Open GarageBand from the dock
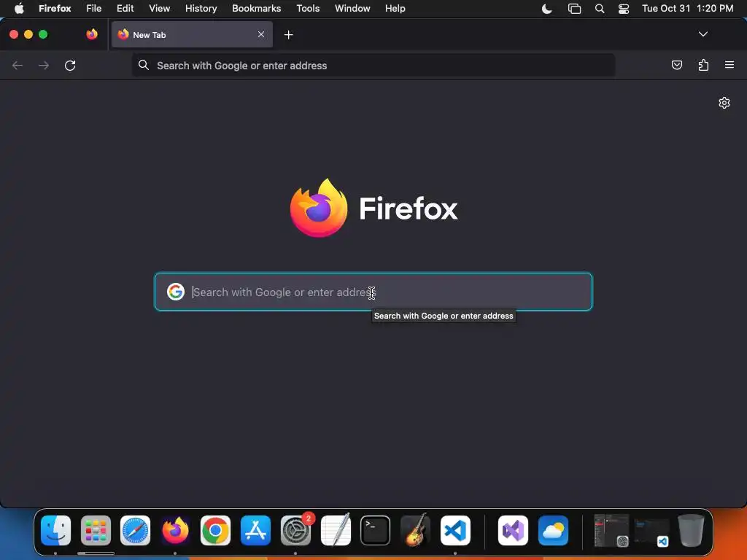This screenshot has height=560, width=747. click(415, 530)
